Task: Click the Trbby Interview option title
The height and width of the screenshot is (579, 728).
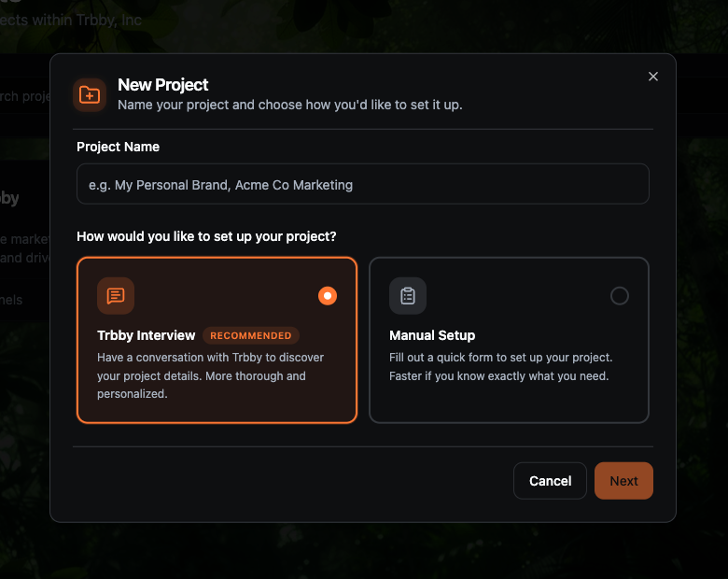Action: coord(147,335)
